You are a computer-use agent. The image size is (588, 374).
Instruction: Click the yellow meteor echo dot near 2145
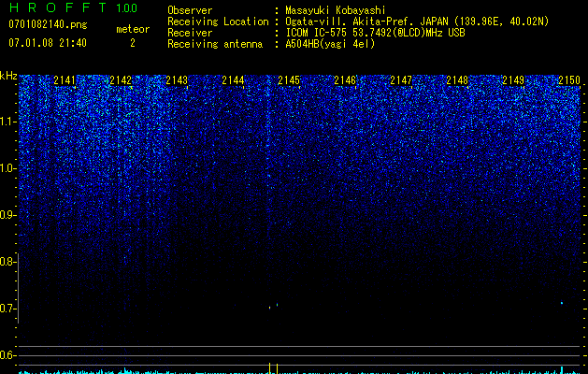(269, 308)
